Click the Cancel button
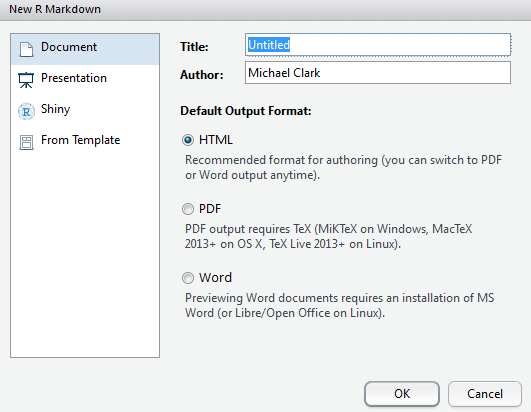The height and width of the screenshot is (412, 531). (485, 394)
